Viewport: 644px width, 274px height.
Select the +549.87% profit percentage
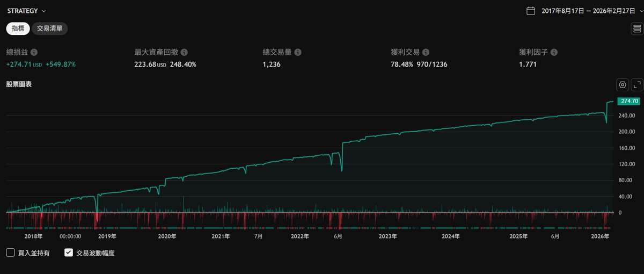point(61,64)
